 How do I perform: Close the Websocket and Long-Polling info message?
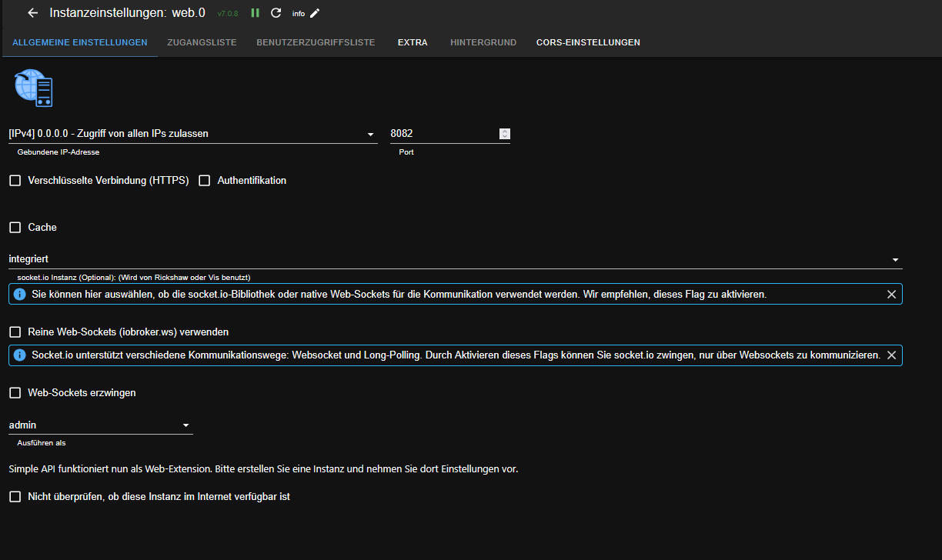891,355
